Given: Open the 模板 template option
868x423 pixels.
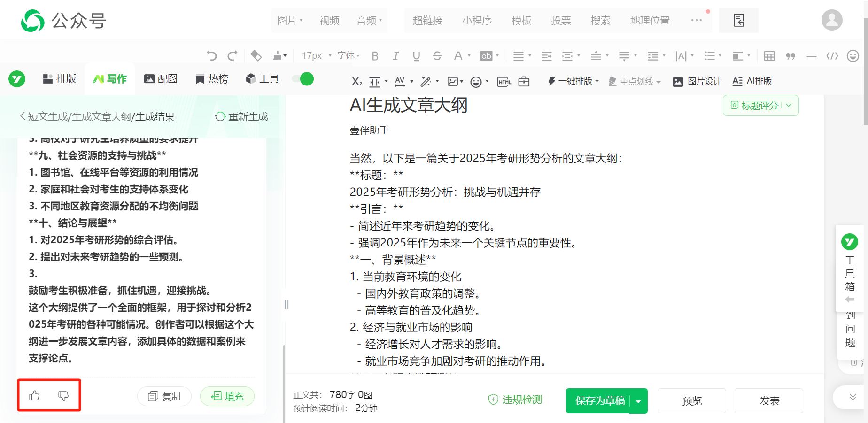Looking at the screenshot, I should (x=521, y=20).
